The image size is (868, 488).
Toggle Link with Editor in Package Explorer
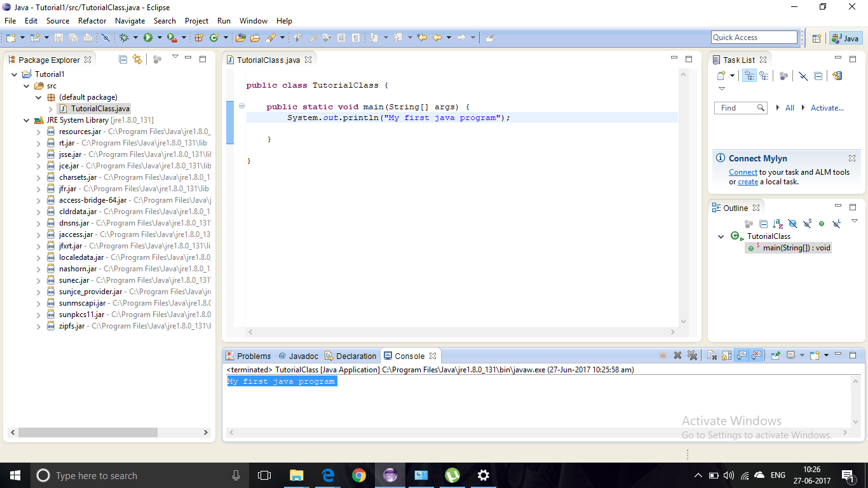click(137, 60)
